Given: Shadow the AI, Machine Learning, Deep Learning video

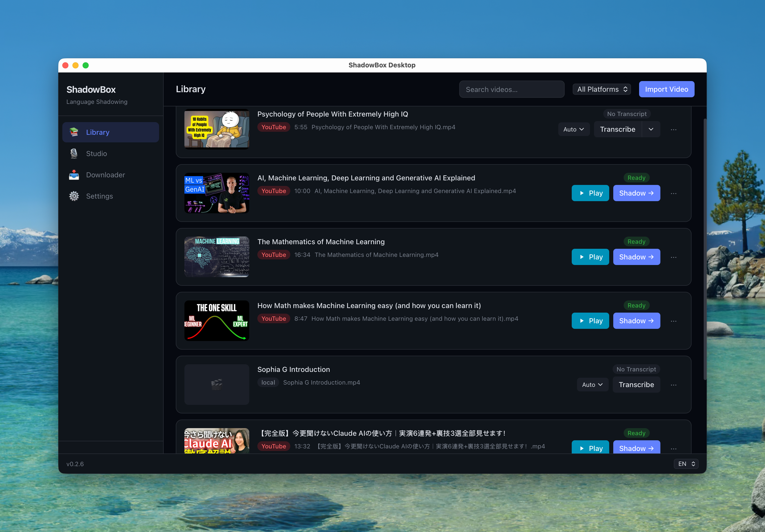Looking at the screenshot, I should [x=637, y=193].
